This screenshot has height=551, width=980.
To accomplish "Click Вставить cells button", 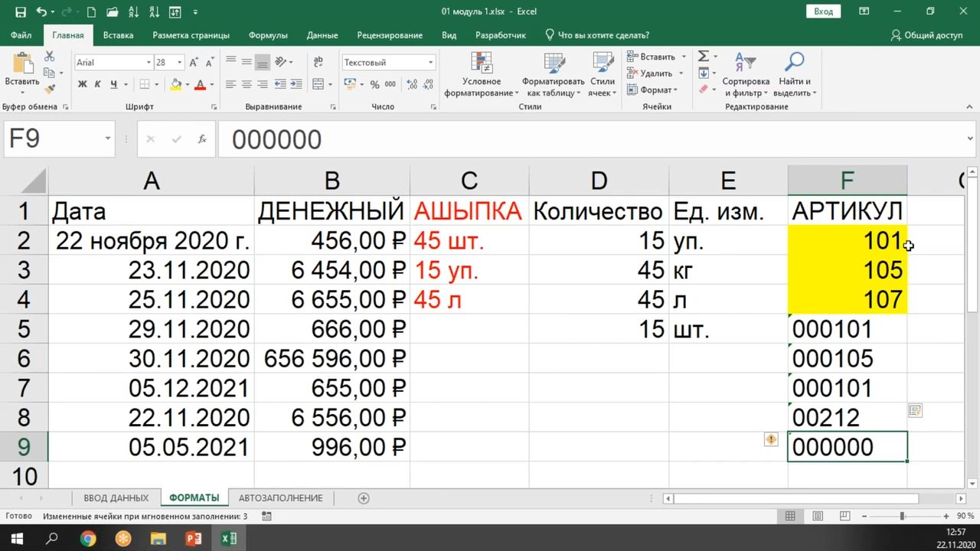I will click(x=650, y=57).
